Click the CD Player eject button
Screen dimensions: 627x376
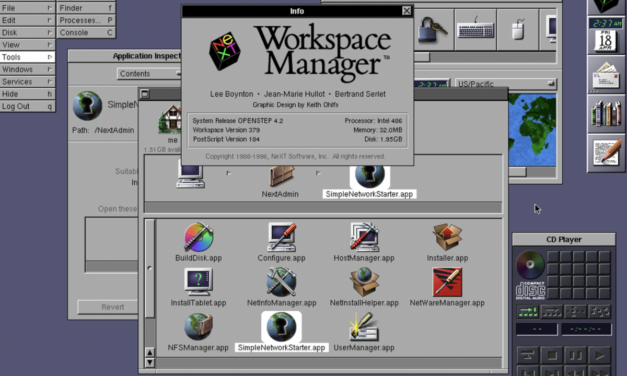[528, 355]
